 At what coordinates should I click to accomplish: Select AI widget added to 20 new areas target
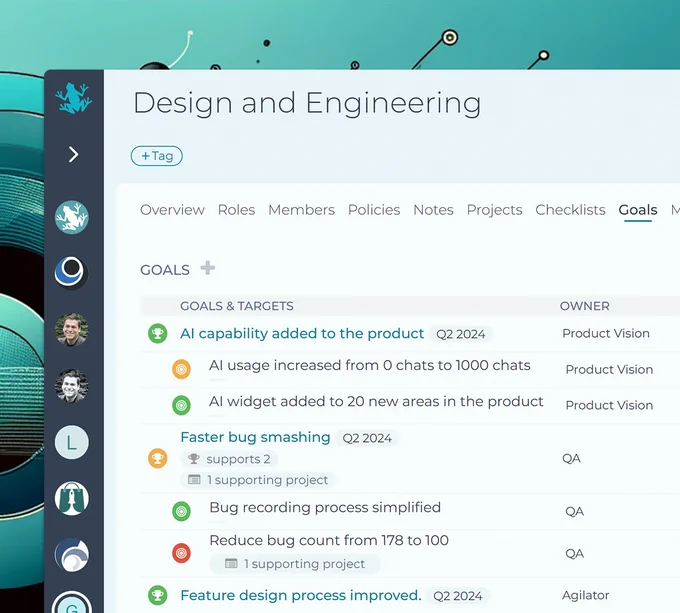coord(376,401)
